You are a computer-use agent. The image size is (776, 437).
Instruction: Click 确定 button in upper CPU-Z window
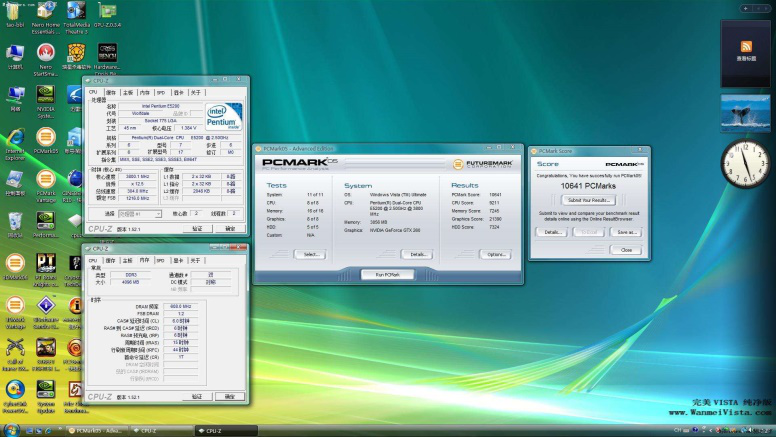click(230, 229)
